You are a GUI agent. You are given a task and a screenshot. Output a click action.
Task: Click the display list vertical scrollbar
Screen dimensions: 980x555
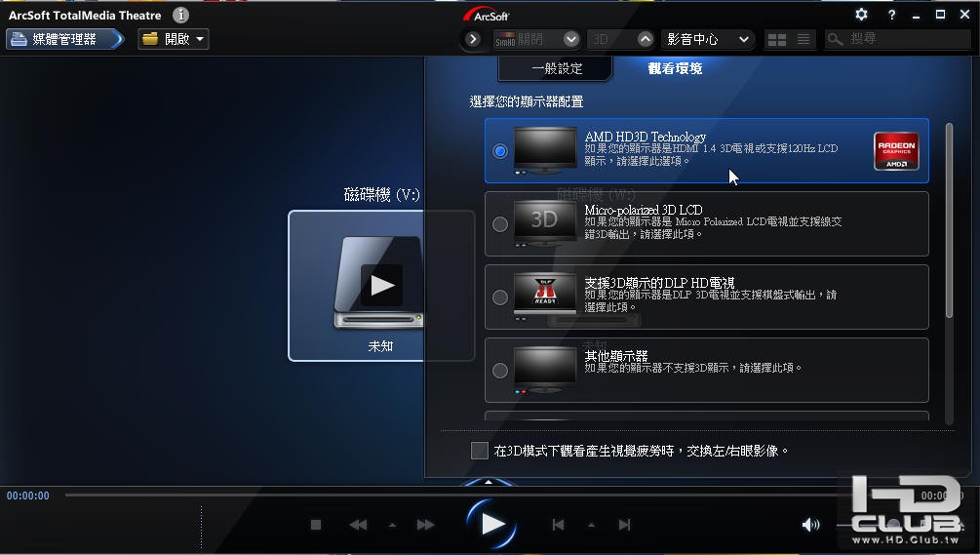(x=950, y=220)
